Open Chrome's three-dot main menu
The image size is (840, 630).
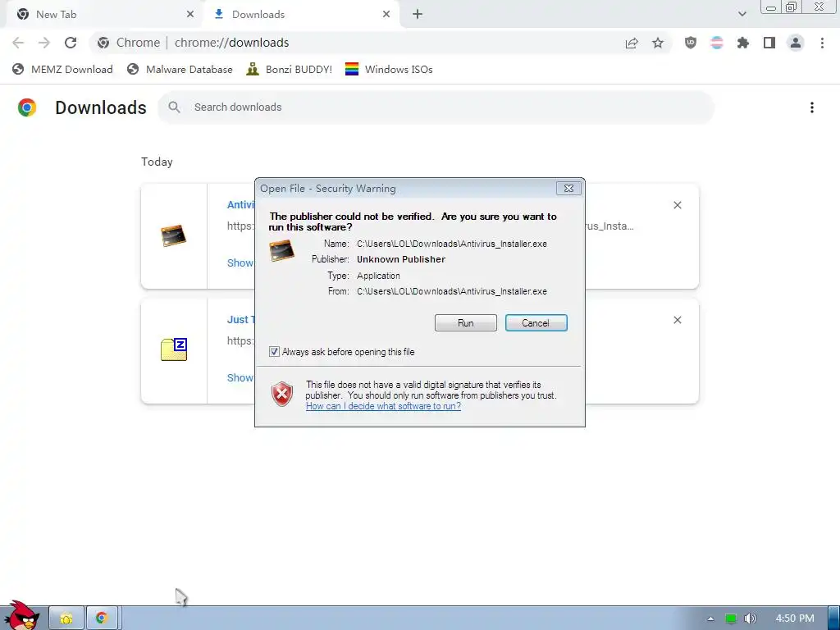coord(822,43)
